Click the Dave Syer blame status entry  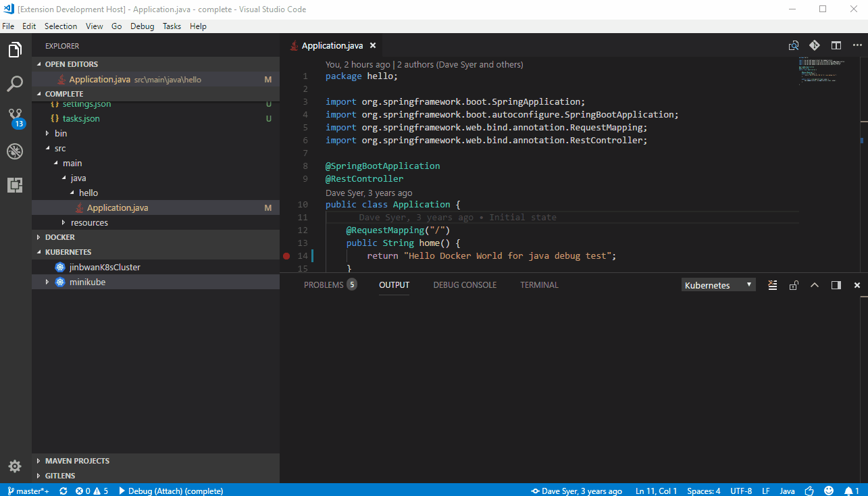pos(576,491)
